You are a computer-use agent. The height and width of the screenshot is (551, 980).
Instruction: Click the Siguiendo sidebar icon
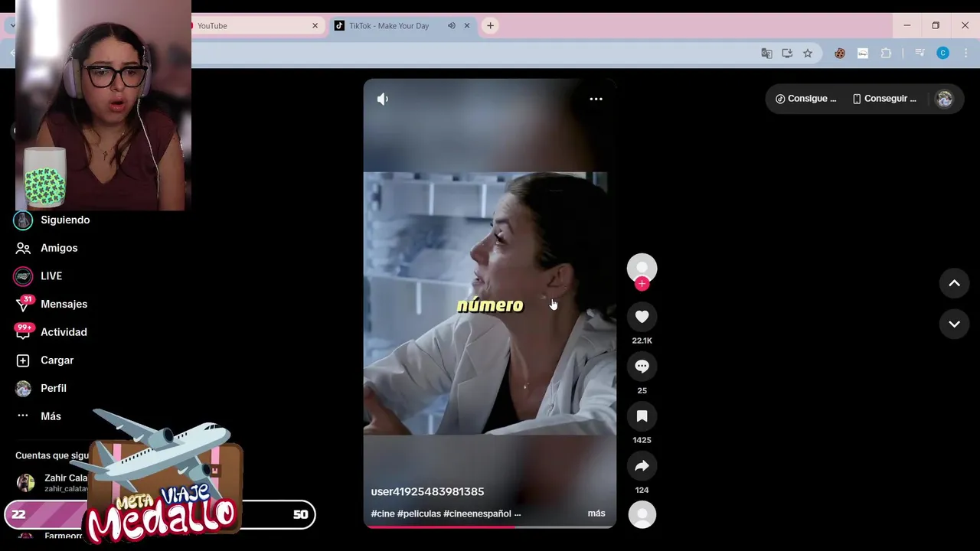point(23,220)
